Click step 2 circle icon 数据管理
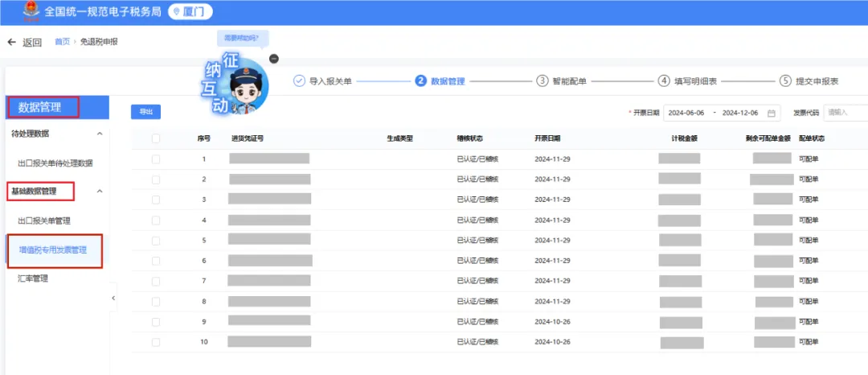The height and width of the screenshot is (375, 868). pyautogui.click(x=420, y=80)
